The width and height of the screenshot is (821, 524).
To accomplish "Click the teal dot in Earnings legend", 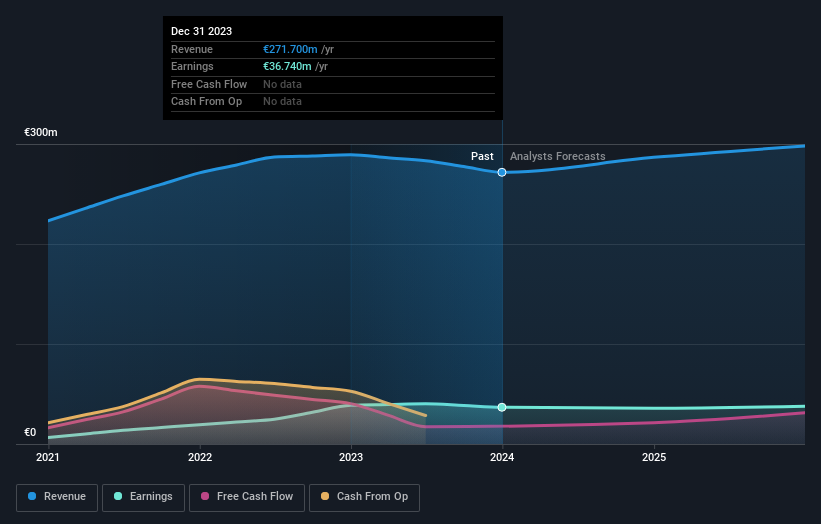I will click(x=118, y=496).
